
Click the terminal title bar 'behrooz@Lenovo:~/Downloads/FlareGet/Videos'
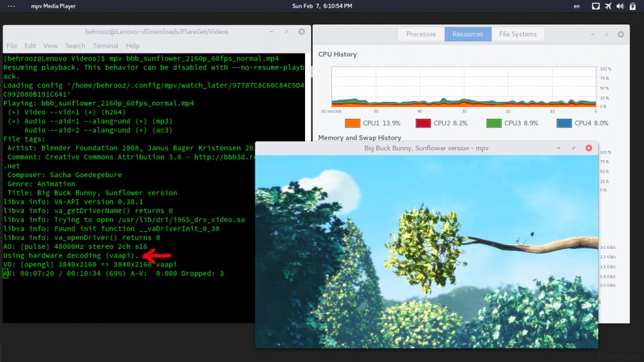157,31
